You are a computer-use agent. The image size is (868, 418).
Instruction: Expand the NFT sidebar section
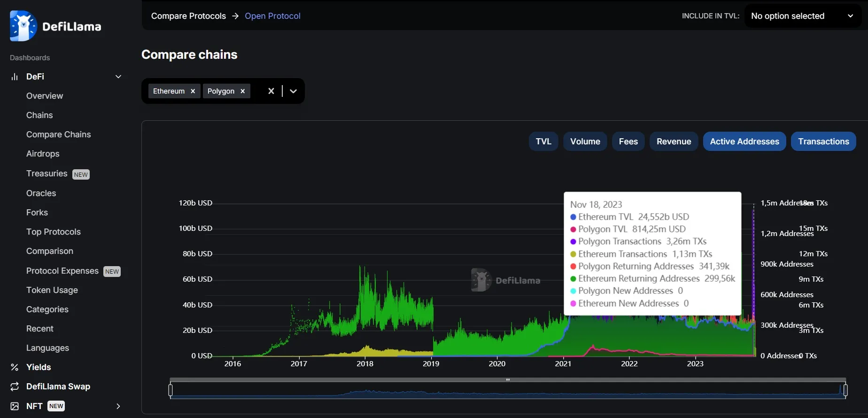tap(118, 406)
